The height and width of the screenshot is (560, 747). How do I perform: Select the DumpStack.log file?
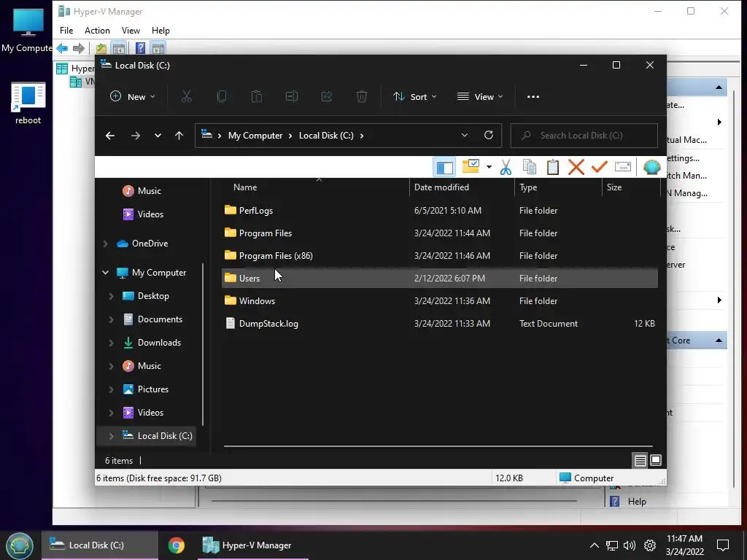click(x=440, y=324)
